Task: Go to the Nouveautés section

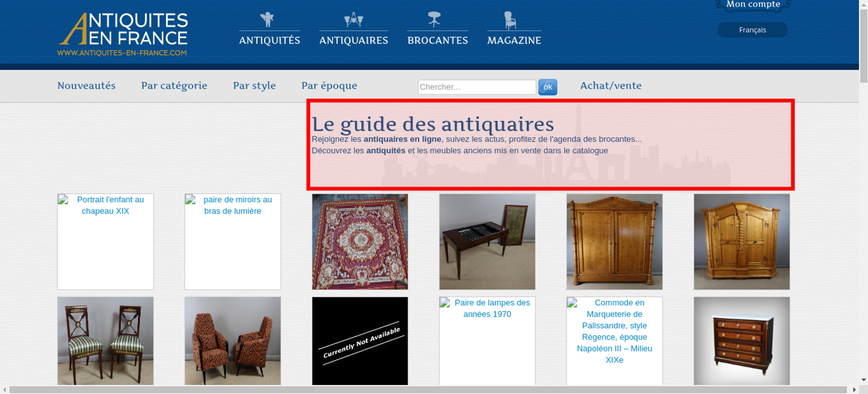Action: [86, 85]
